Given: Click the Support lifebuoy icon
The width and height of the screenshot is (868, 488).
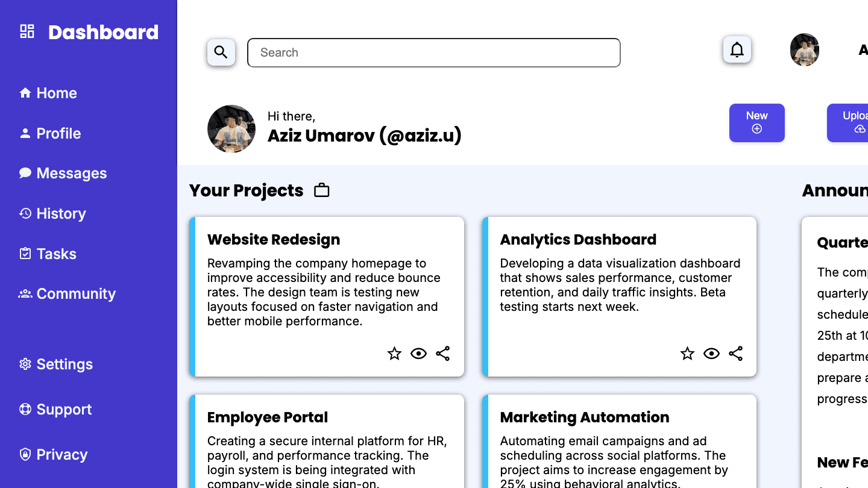Looking at the screenshot, I should click(25, 409).
